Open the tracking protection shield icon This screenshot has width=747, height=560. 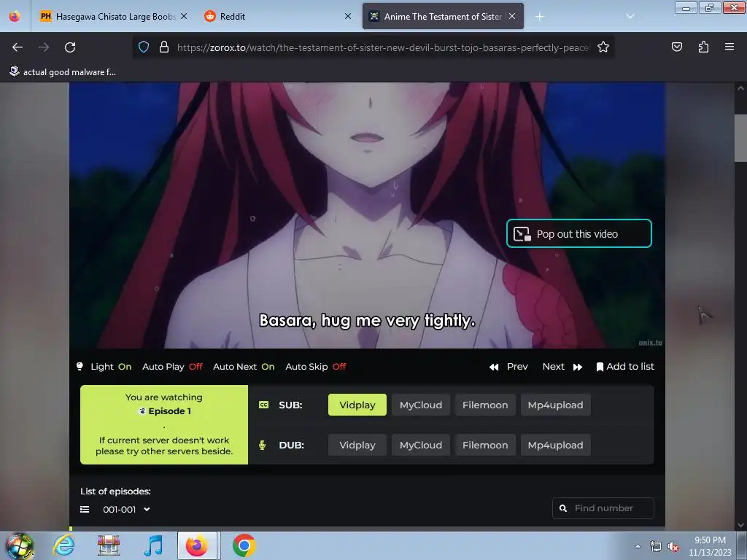pyautogui.click(x=144, y=47)
